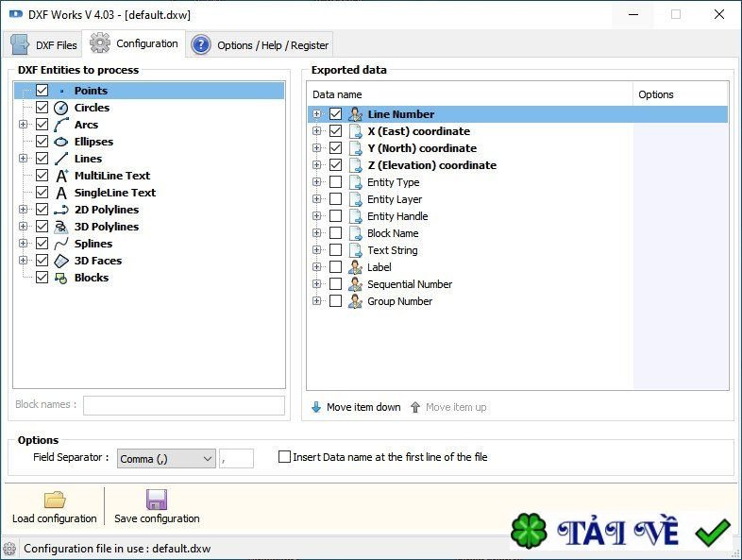This screenshot has height=560, width=742.
Task: Click the Label user icon
Action: pos(355,267)
